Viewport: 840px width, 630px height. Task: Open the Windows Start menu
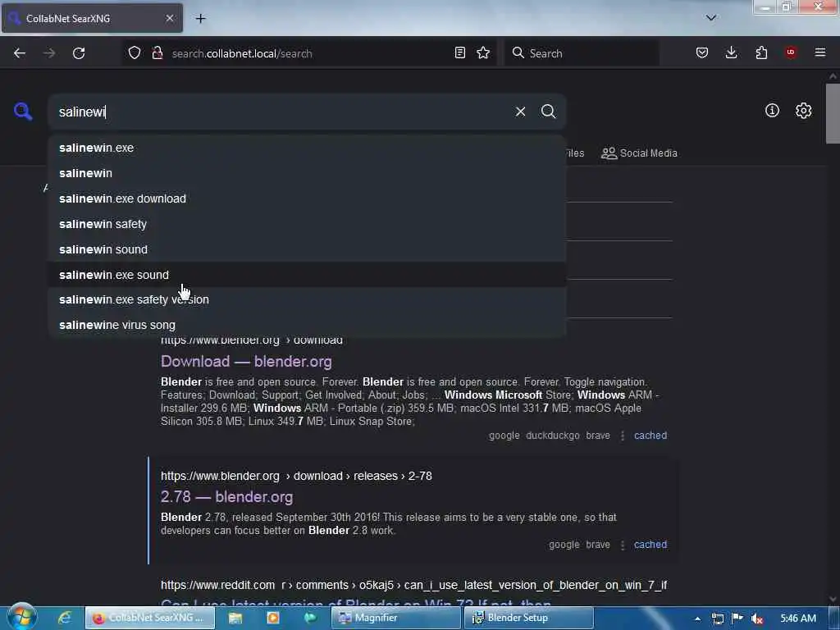(x=22, y=617)
